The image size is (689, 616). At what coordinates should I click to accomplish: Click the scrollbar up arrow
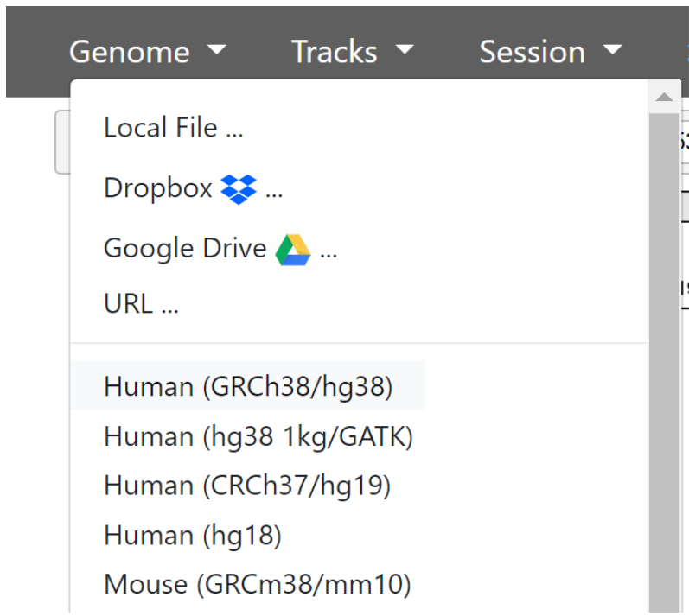tap(664, 98)
